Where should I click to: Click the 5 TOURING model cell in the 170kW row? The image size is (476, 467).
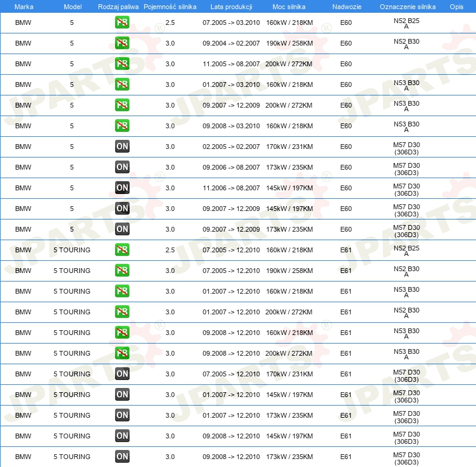click(72, 374)
